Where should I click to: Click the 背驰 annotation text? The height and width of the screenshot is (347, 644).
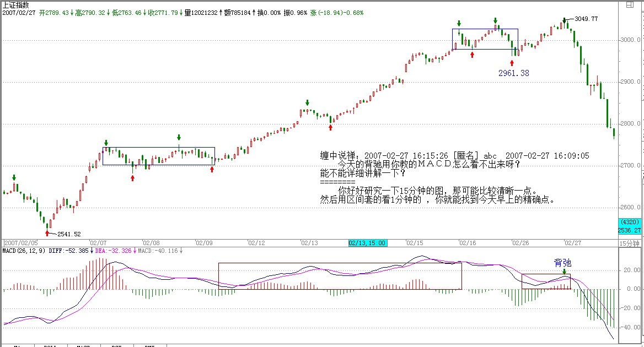click(x=563, y=263)
